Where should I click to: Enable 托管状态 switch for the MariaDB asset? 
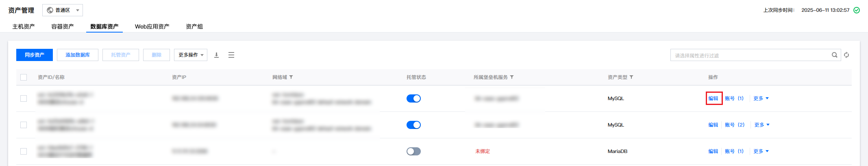(413, 151)
